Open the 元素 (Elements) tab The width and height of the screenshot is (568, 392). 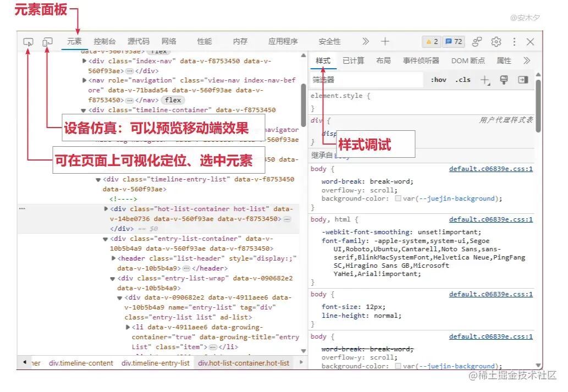click(x=74, y=41)
